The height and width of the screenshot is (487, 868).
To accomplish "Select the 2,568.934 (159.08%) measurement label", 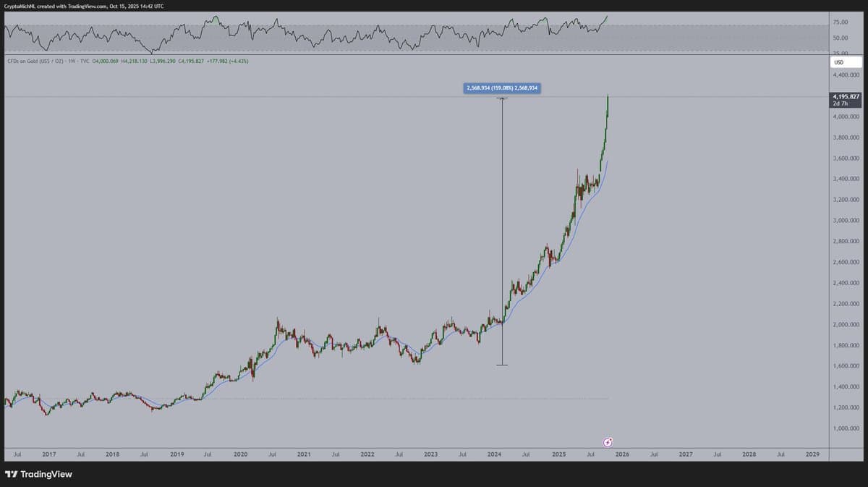I will pos(503,88).
